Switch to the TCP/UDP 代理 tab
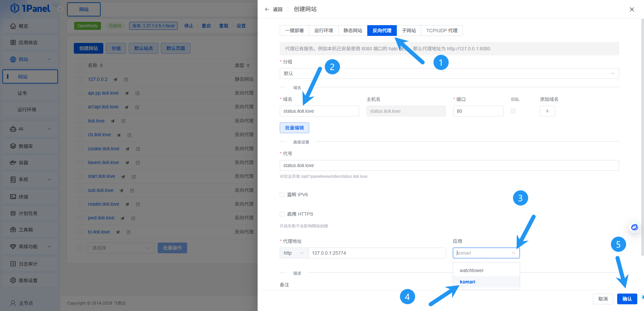 click(x=442, y=31)
